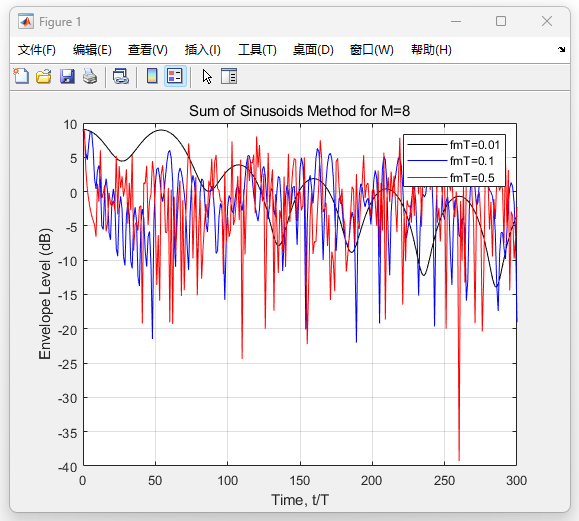
Task: Open the 工具(T) menu
Action: [257, 49]
